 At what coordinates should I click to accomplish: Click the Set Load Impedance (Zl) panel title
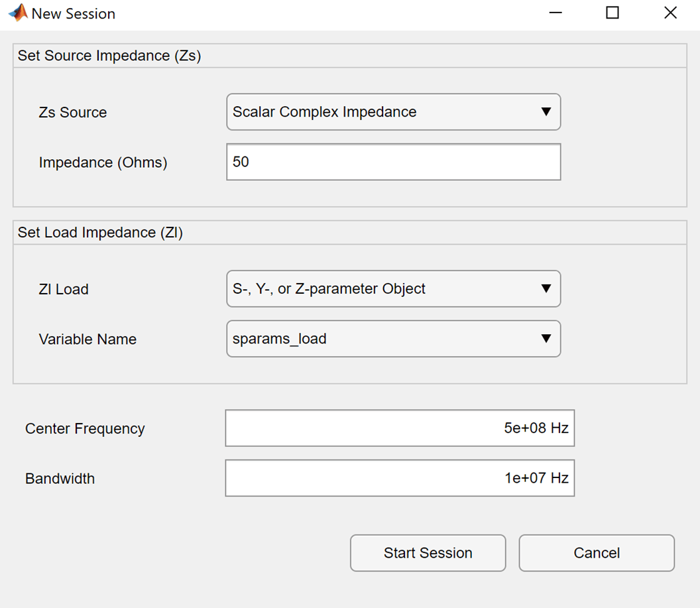(x=100, y=233)
